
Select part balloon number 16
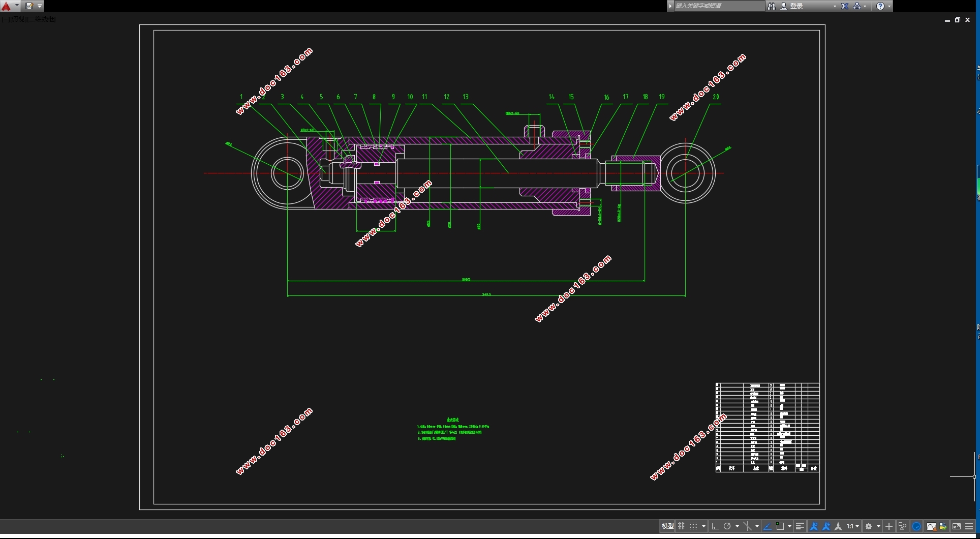[606, 97]
